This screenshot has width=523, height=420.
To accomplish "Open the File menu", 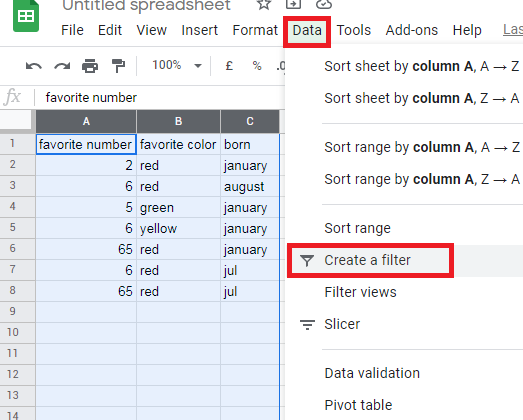I will tap(72, 30).
